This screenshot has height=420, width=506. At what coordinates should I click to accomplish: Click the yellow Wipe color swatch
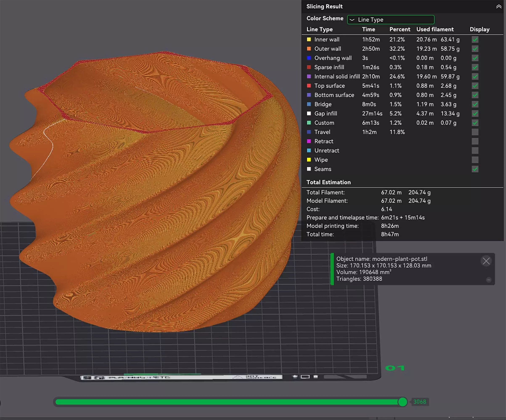click(309, 160)
